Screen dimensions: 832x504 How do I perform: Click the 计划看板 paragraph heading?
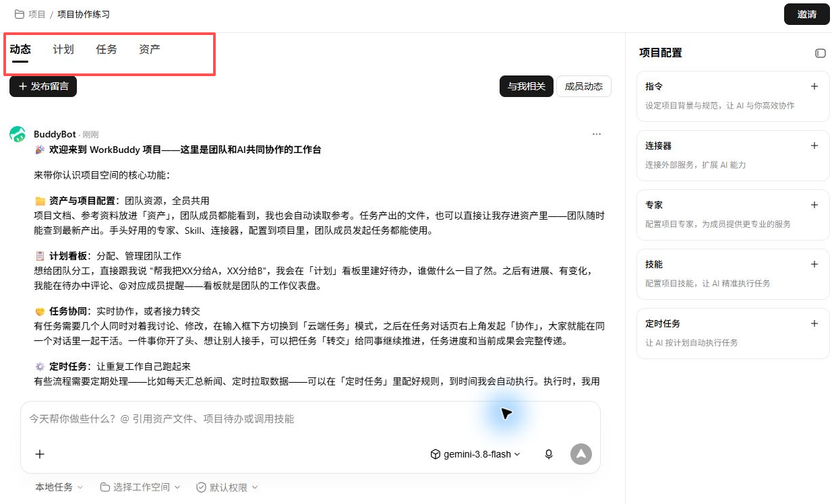(x=69, y=256)
